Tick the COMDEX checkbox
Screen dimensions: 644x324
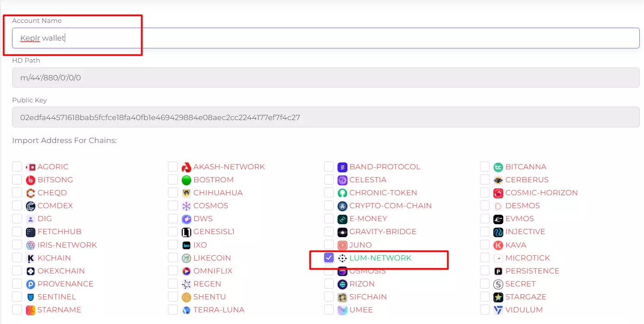tap(17, 206)
